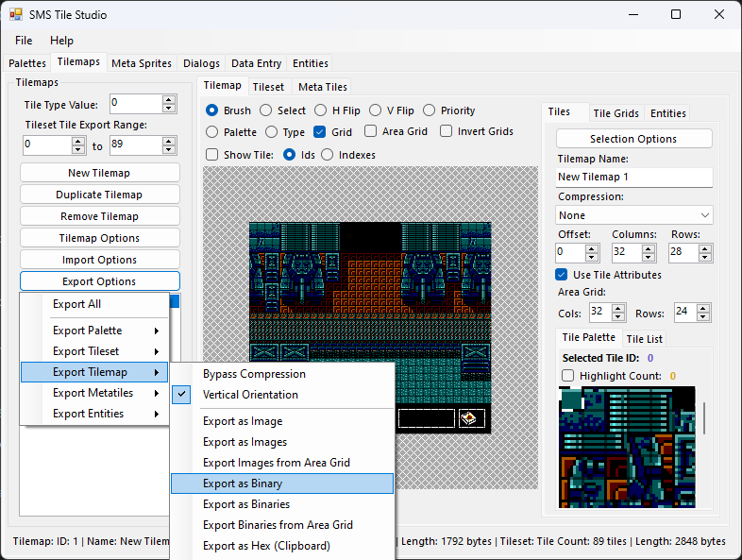This screenshot has height=560, width=742.
Task: Open the Help menu
Action: tap(62, 41)
